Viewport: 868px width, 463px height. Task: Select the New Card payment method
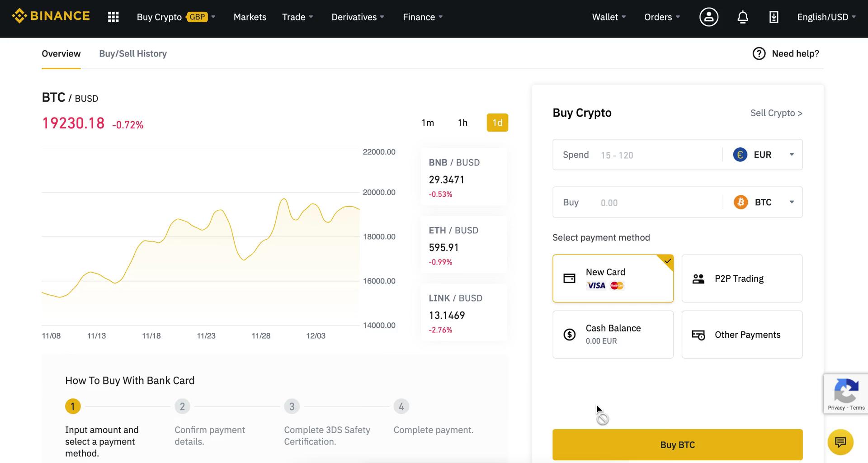point(613,279)
